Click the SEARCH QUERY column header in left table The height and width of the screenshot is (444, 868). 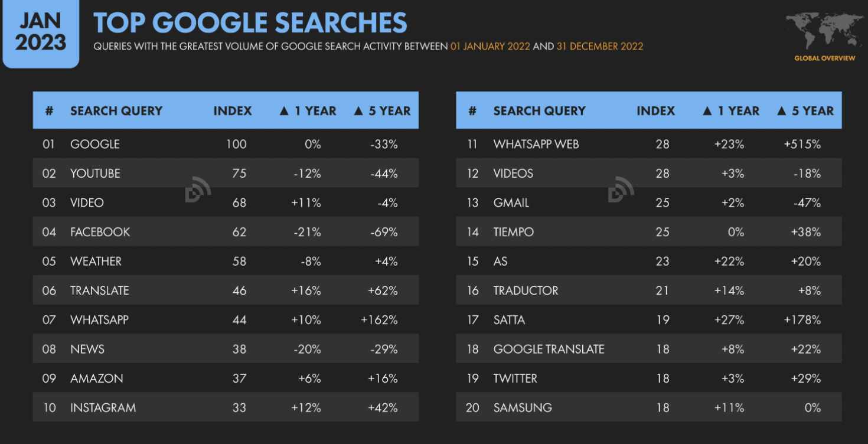coord(116,110)
